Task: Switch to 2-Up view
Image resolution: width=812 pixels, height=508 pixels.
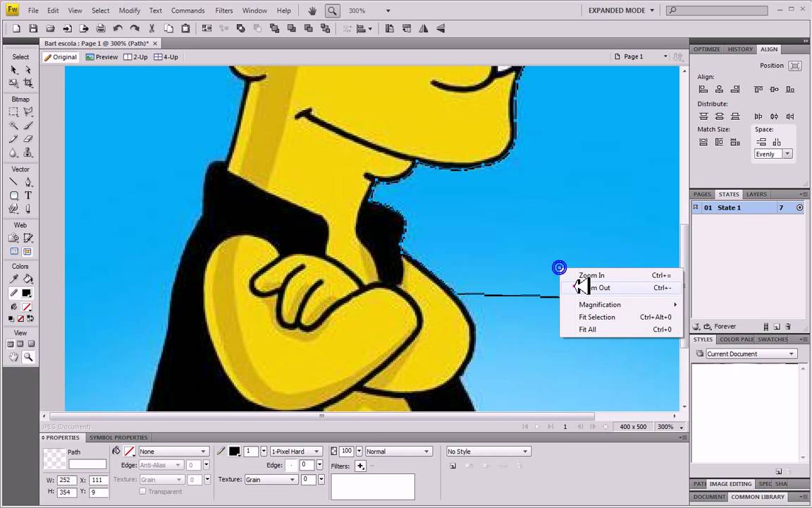Action: pos(135,57)
